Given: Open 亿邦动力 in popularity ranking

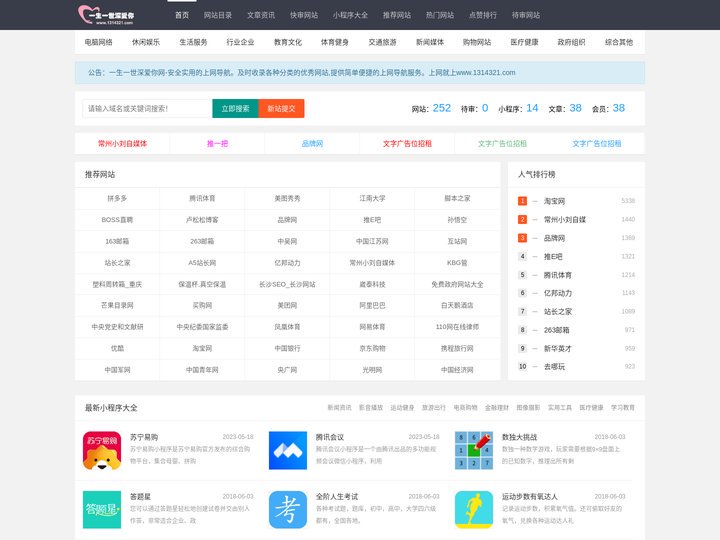Looking at the screenshot, I should tap(558, 293).
